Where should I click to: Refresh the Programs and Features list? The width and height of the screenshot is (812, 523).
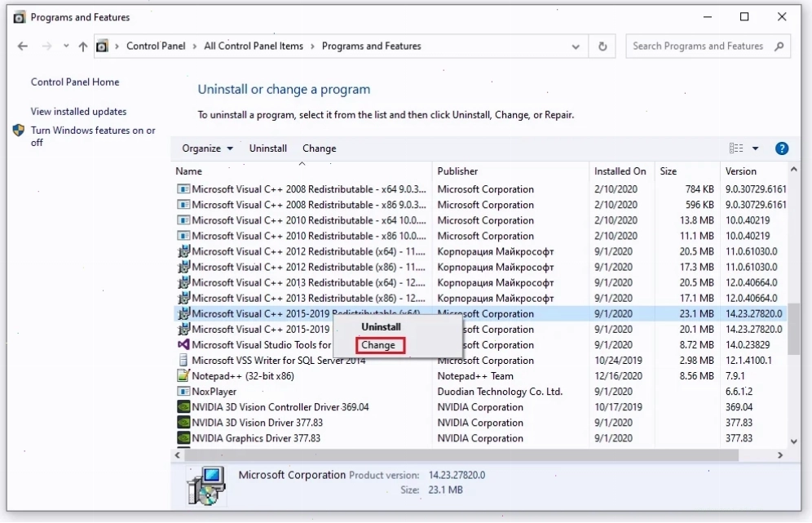[x=602, y=47]
